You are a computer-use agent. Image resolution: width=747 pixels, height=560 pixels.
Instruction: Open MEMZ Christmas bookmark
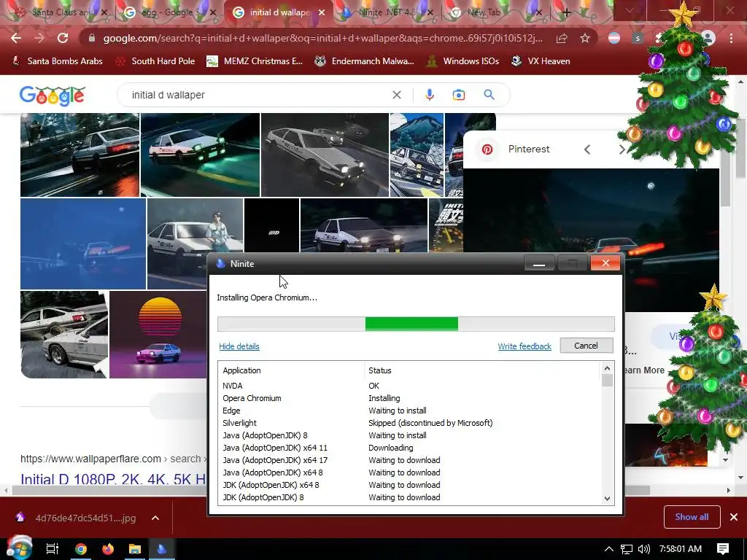point(255,61)
